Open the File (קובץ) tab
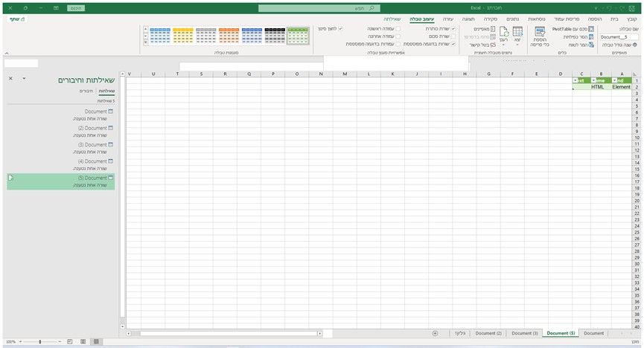This screenshot has width=644, height=348. (631, 19)
